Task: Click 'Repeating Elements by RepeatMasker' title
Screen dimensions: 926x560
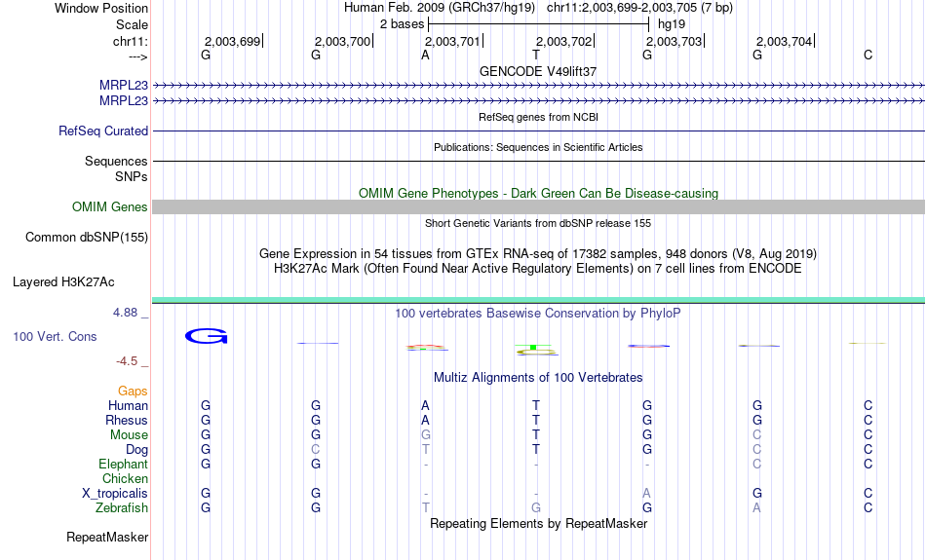Action: (x=539, y=523)
